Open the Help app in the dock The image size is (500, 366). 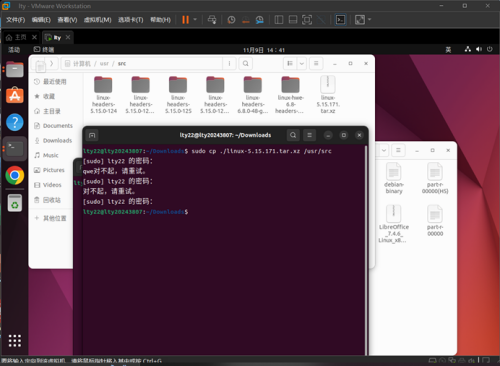click(15, 122)
